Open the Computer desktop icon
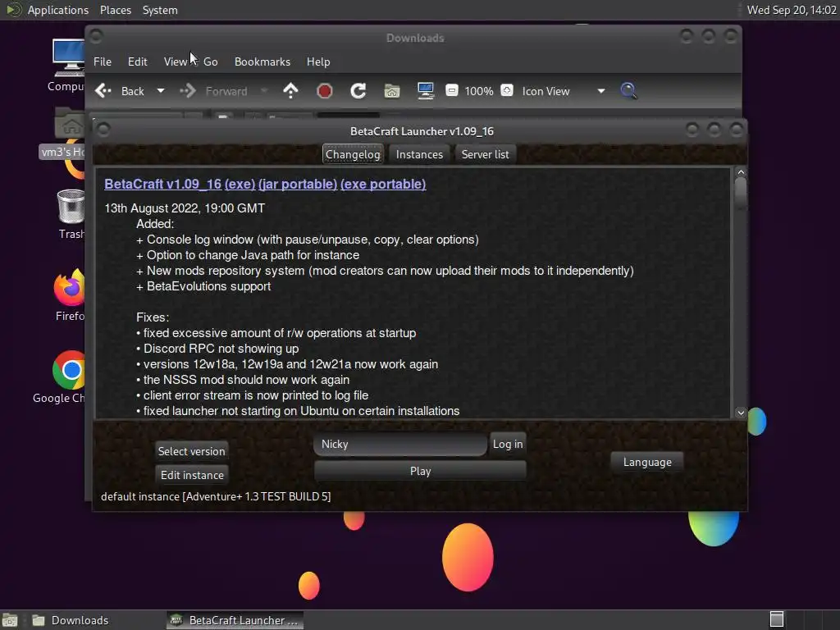This screenshot has width=840, height=630. click(x=68, y=66)
